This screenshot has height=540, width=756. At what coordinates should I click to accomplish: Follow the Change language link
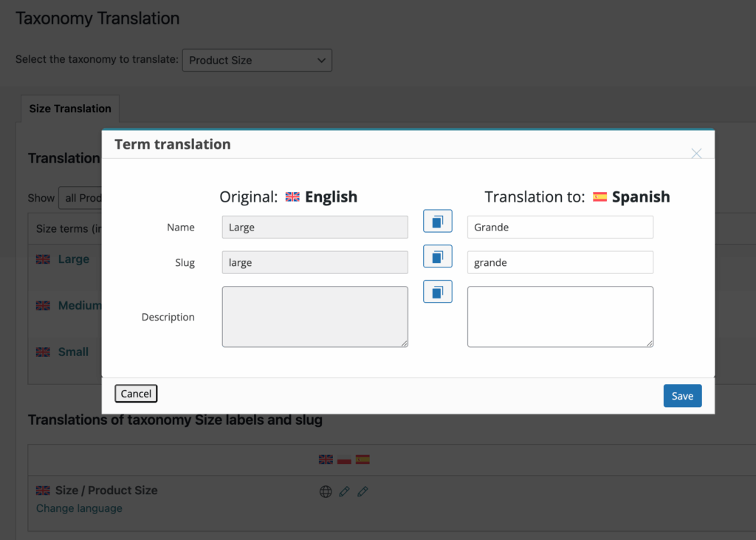(x=79, y=508)
